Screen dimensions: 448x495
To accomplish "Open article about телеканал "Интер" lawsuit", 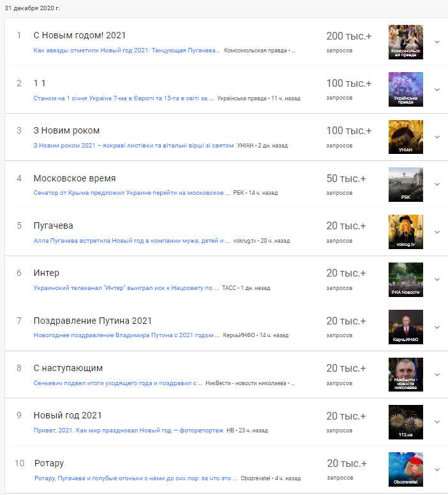I will point(126,288).
